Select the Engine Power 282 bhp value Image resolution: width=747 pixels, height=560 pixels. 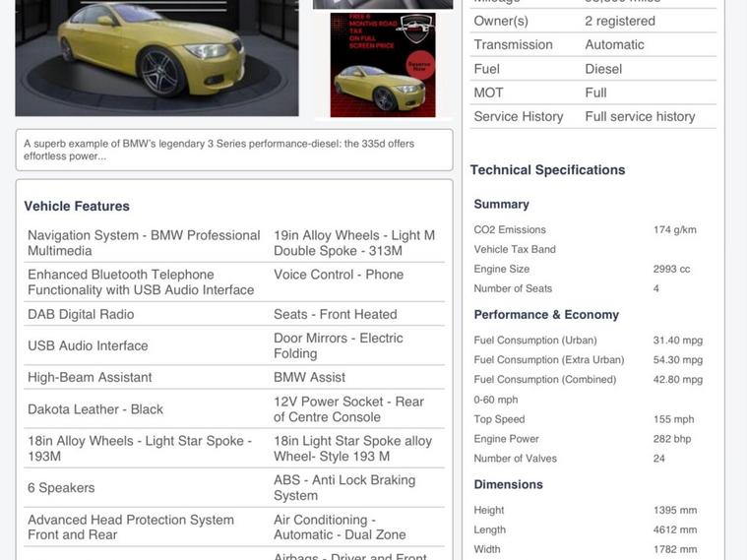tap(672, 439)
